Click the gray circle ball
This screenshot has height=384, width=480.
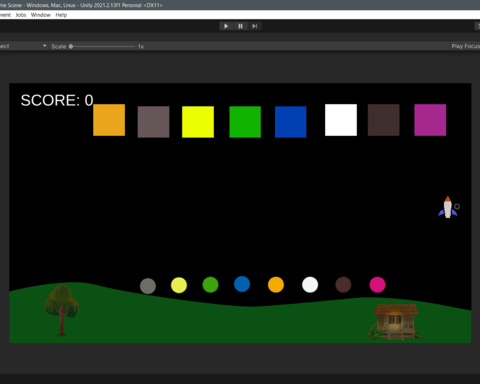click(148, 286)
